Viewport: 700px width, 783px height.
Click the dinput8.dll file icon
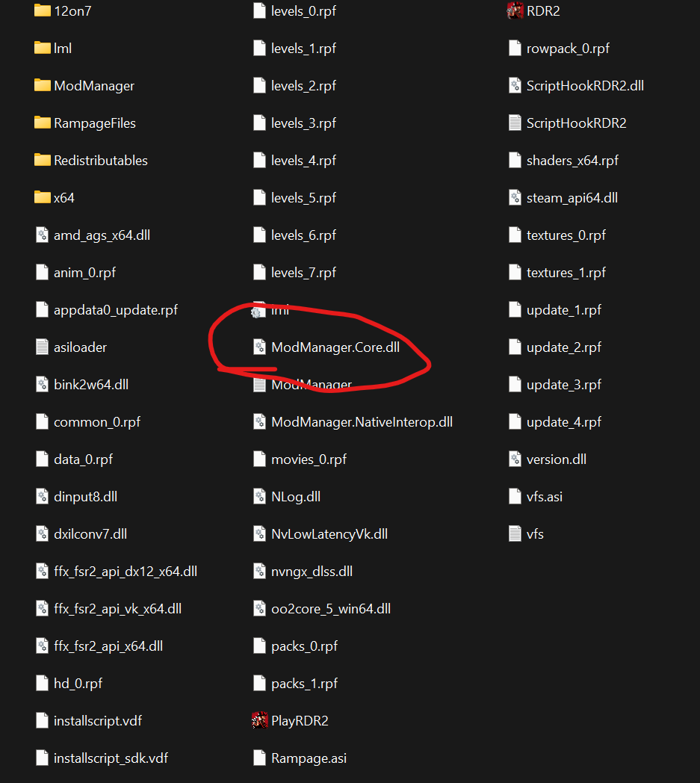(43, 496)
